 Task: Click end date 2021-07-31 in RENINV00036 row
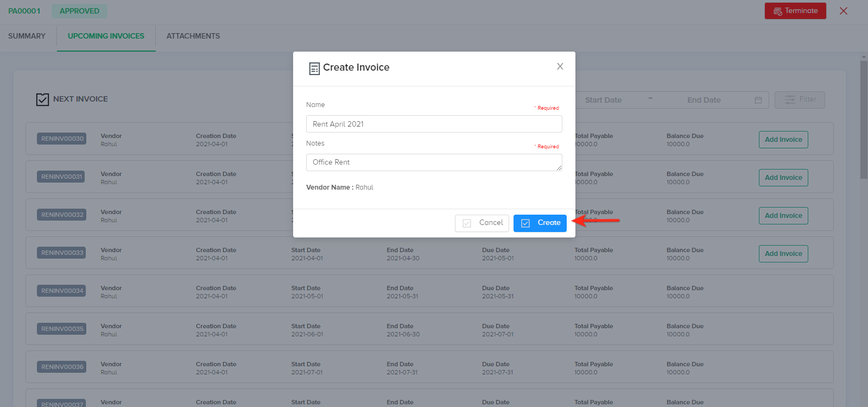[402, 372]
